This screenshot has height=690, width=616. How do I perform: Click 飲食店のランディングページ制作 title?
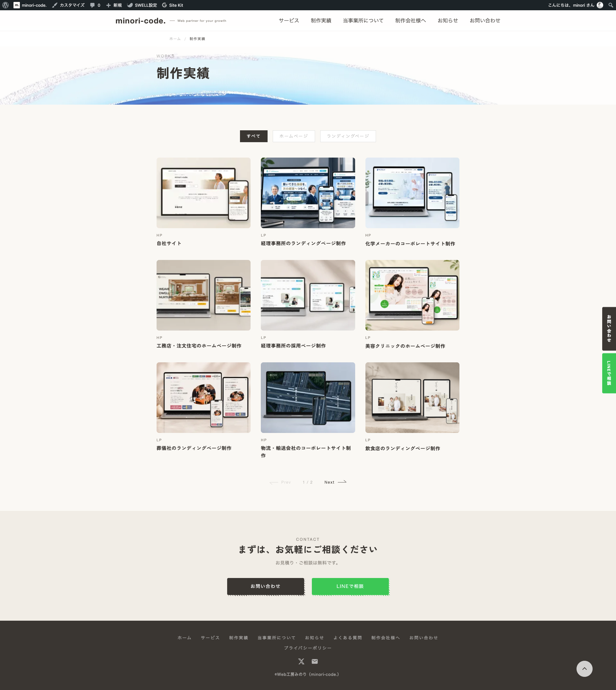(x=403, y=448)
